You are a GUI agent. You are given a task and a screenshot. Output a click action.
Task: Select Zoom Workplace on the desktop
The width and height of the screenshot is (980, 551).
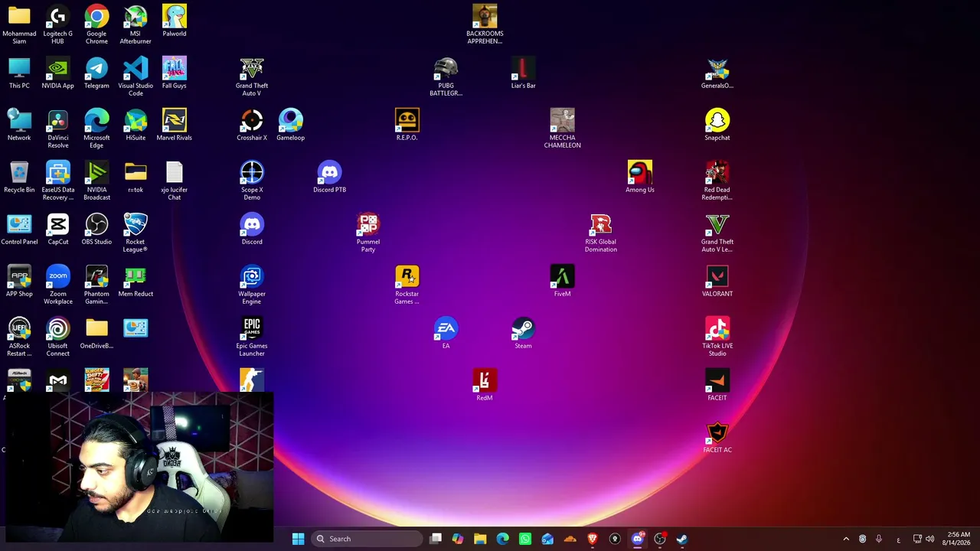pos(57,285)
